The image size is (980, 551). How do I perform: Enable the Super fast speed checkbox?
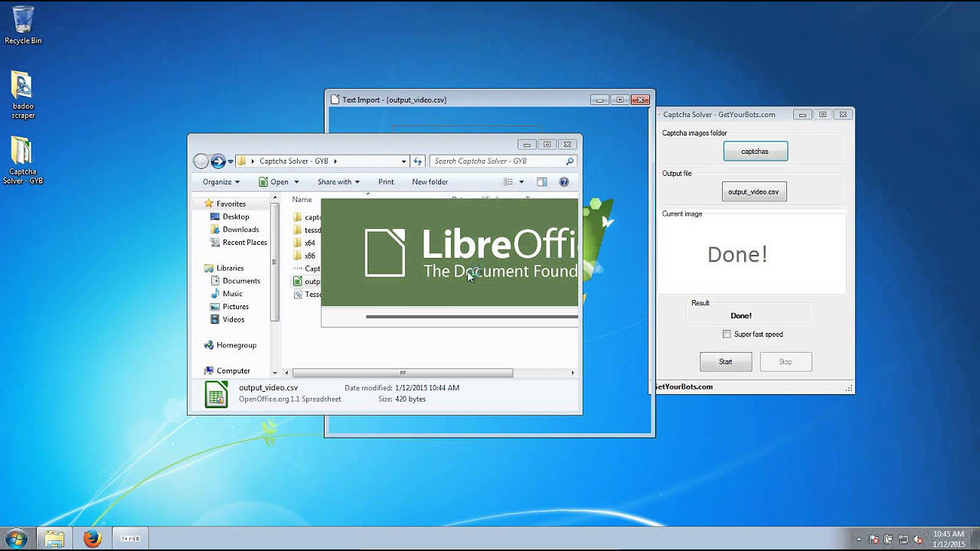click(727, 334)
